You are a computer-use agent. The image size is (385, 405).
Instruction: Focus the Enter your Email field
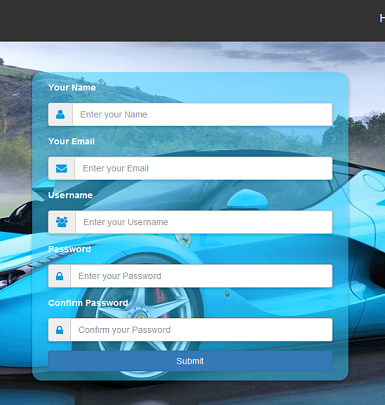[x=203, y=168]
